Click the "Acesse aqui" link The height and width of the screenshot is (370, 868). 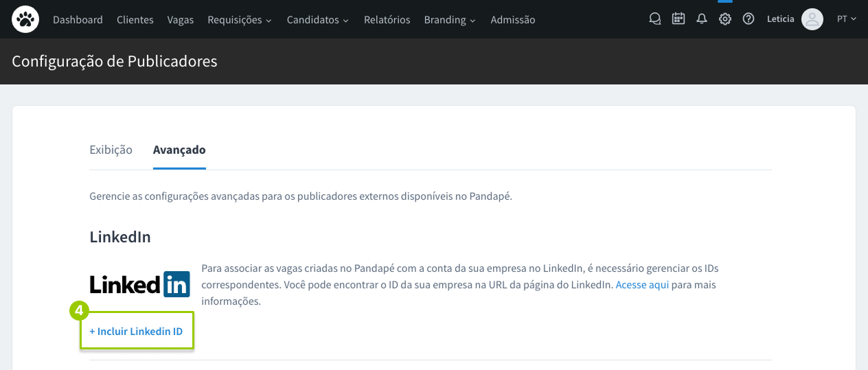click(x=642, y=285)
